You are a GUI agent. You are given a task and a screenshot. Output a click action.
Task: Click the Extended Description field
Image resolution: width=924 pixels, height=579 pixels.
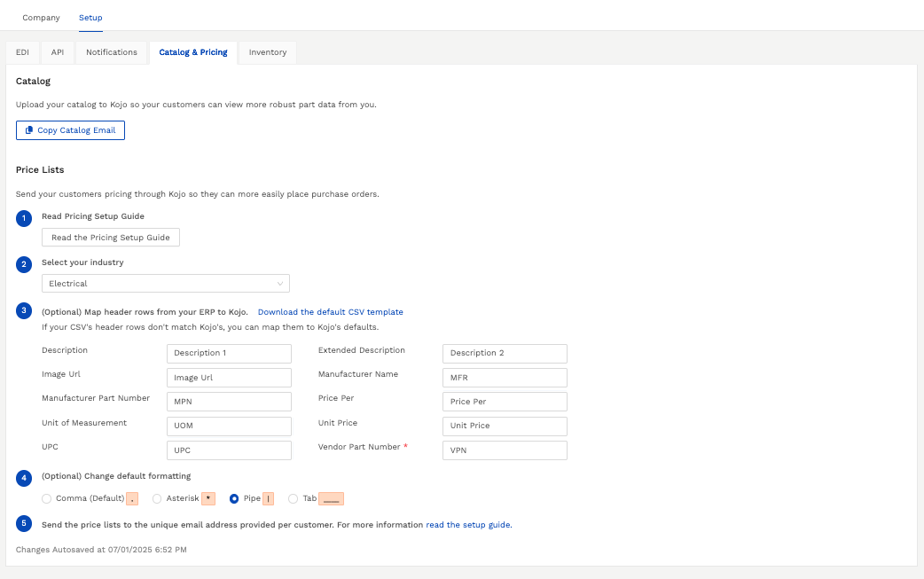pyautogui.click(x=505, y=354)
